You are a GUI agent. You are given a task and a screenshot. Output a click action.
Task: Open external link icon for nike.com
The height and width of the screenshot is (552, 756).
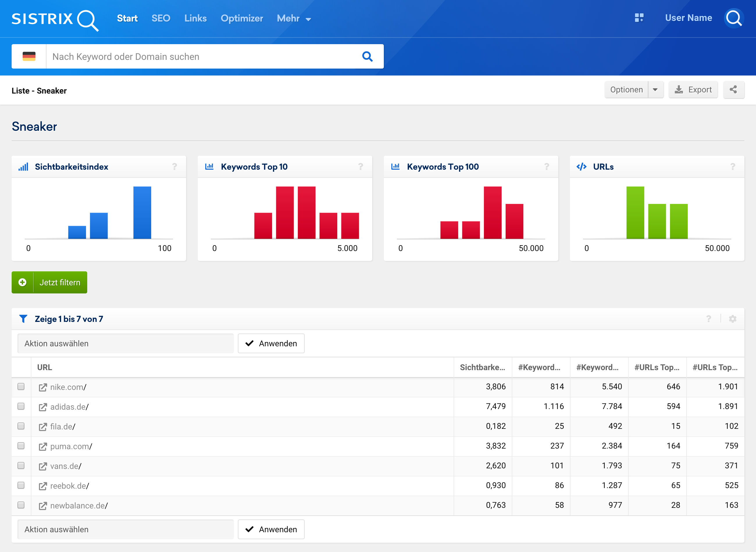(x=43, y=387)
